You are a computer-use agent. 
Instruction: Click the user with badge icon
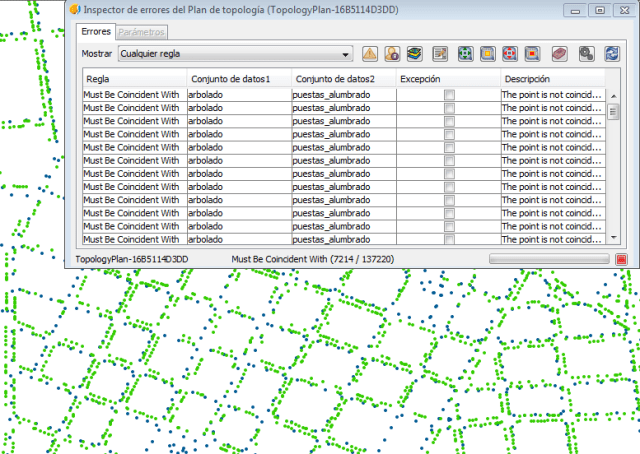(x=393, y=53)
